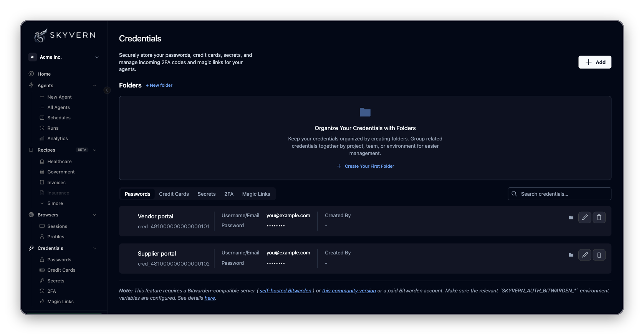Screen dimensions: 644x335
Task: Click the Recipes bookmark icon
Action: (x=31, y=150)
